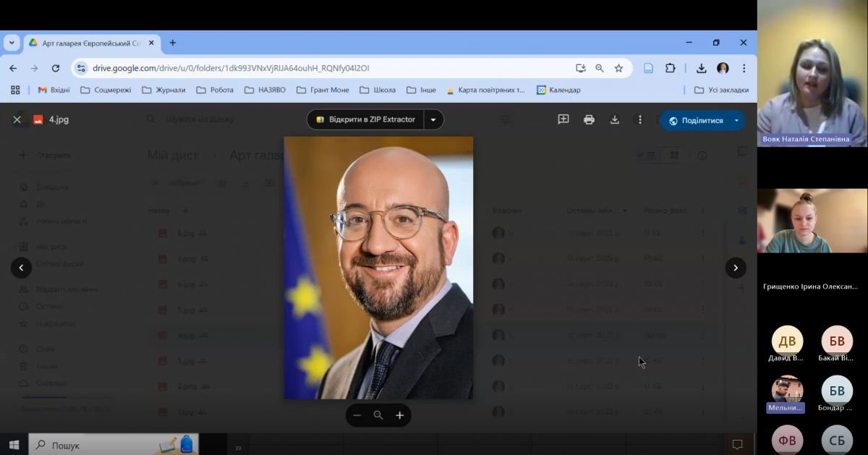868x455 pixels.
Task: Open Chrome extensions puzzle icon
Action: pyautogui.click(x=670, y=68)
